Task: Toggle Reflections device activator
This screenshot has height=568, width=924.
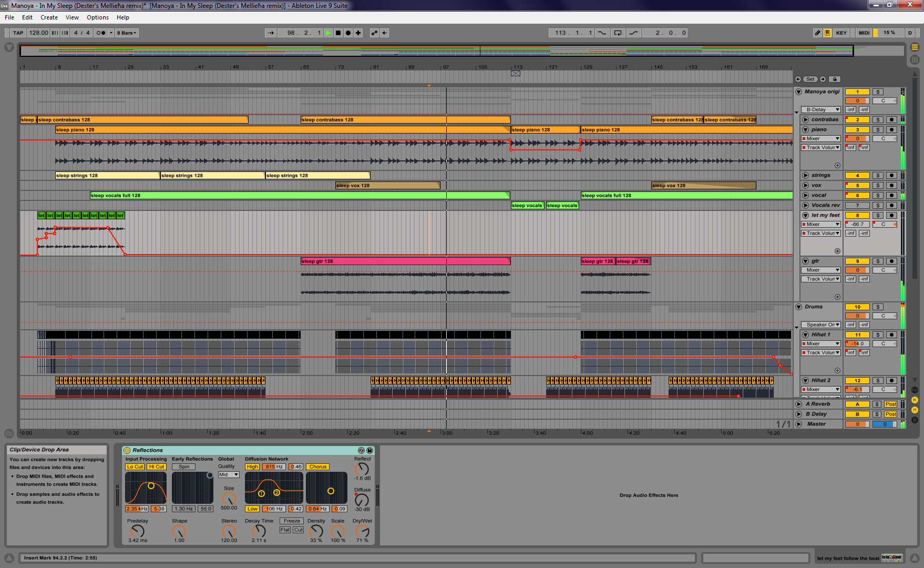Action: click(127, 450)
